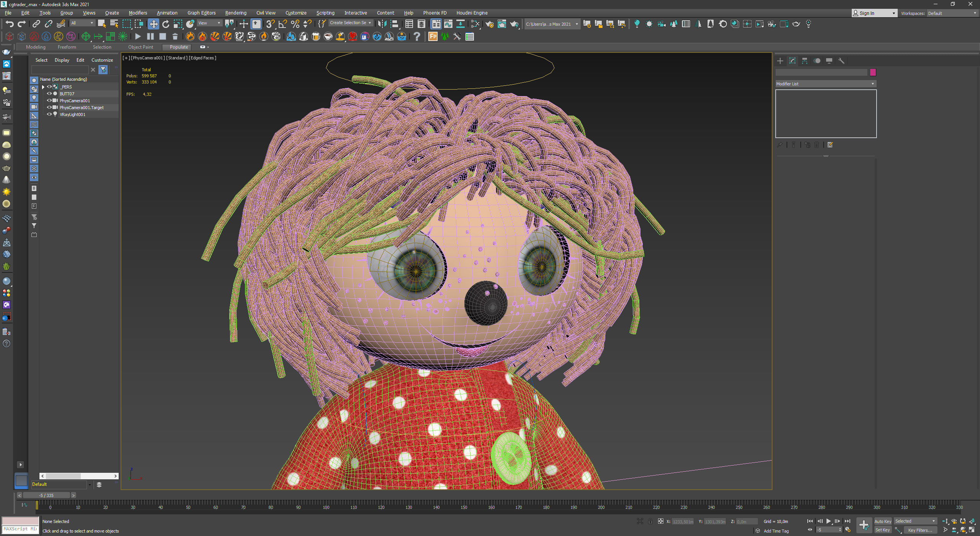The width and height of the screenshot is (980, 536).
Task: Open the Hierarchy panel tab icon
Action: point(805,61)
